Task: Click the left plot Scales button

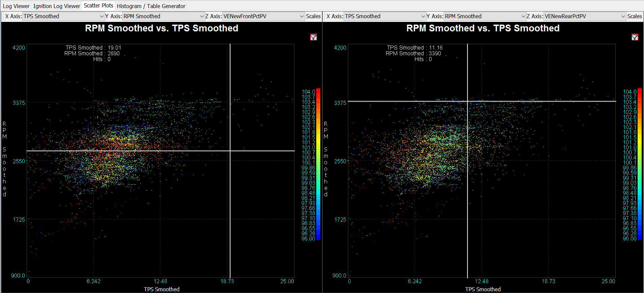Action: coord(313,16)
